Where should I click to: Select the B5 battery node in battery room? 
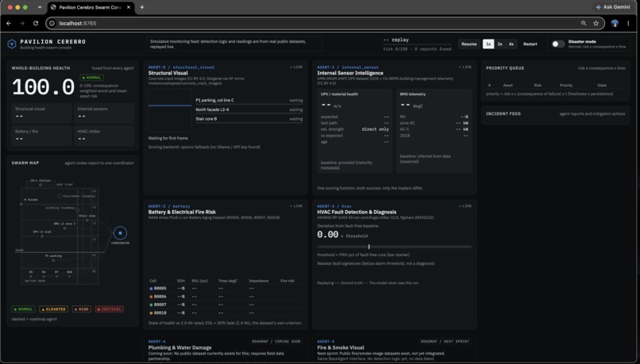tap(31, 276)
